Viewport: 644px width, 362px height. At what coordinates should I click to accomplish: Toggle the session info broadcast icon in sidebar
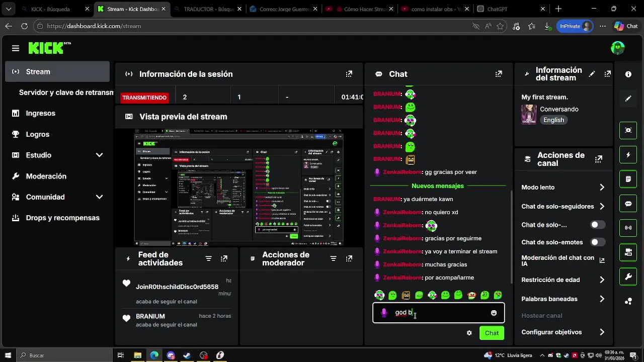click(x=628, y=227)
